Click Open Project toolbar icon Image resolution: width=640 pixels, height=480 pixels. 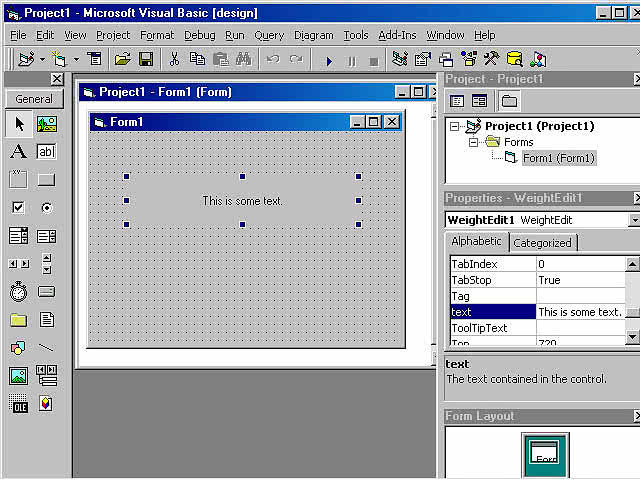click(122, 60)
